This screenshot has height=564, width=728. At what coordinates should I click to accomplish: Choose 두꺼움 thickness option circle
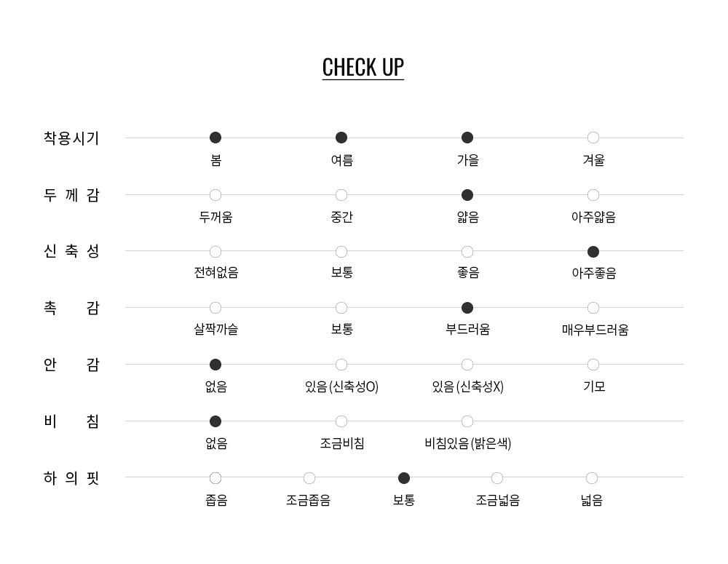pyautogui.click(x=215, y=195)
